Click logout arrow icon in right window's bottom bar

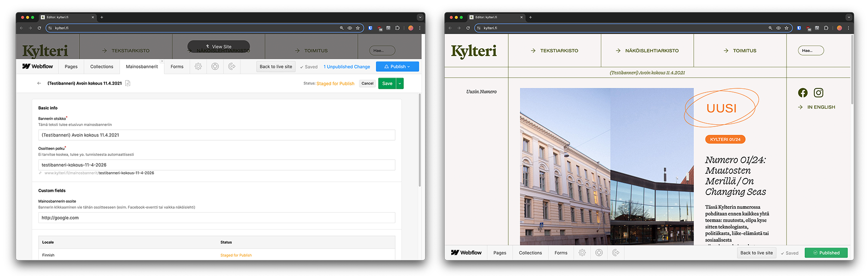[x=616, y=253]
